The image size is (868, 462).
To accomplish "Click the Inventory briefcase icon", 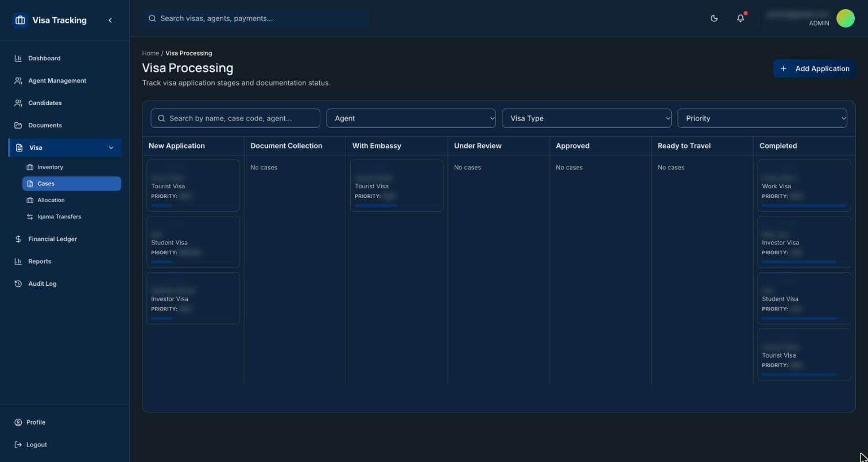I will click(x=30, y=168).
